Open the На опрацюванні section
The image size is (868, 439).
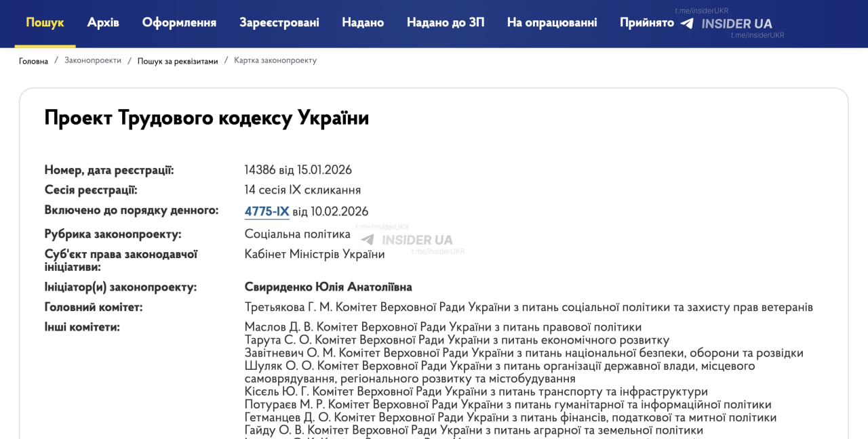coord(551,22)
